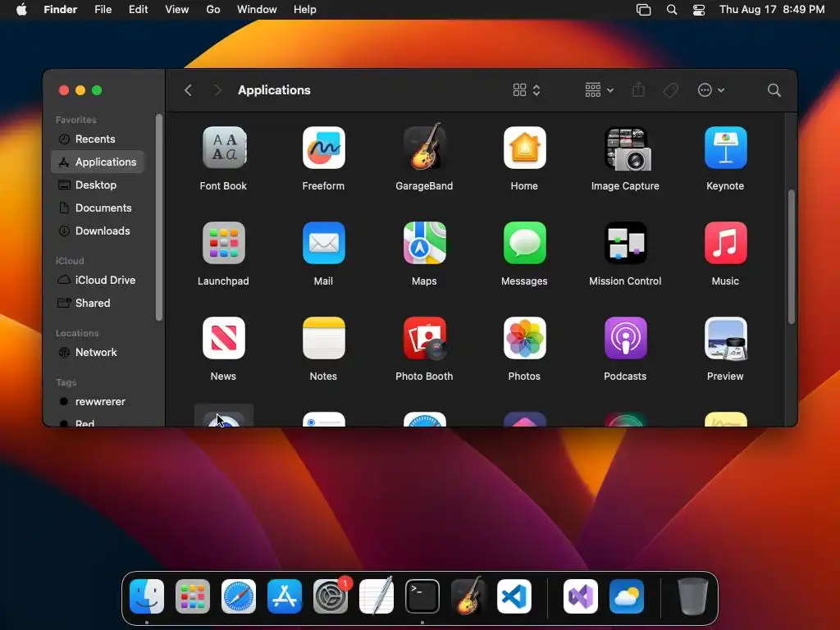Open the Keynote app icon
840x630 pixels.
(725, 148)
